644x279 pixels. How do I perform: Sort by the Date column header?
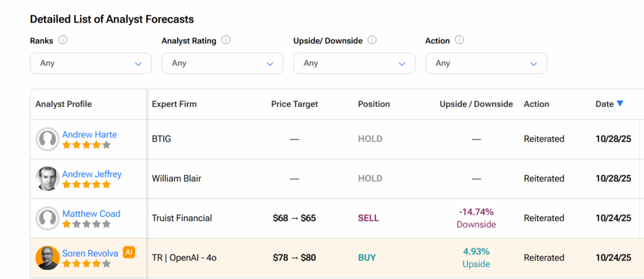coord(604,104)
